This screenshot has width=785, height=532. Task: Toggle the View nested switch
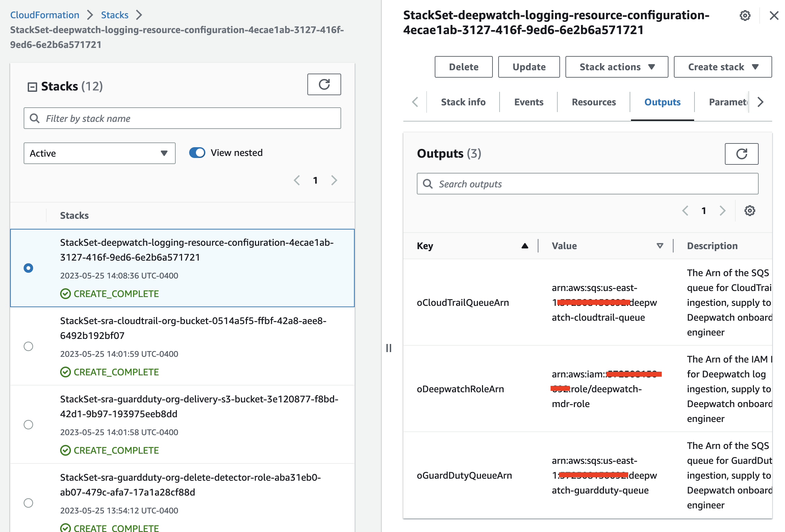(x=197, y=153)
